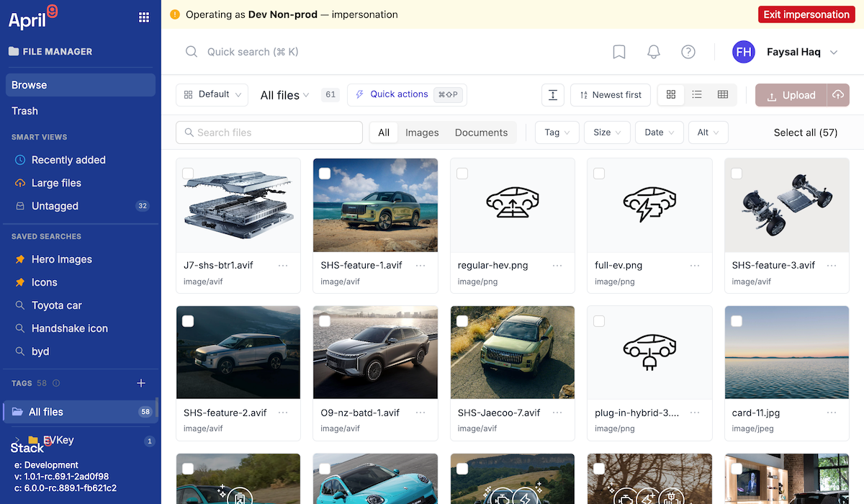Select checkbox on SHS-feature-3.avif
This screenshot has height=504, width=864.
point(737,174)
